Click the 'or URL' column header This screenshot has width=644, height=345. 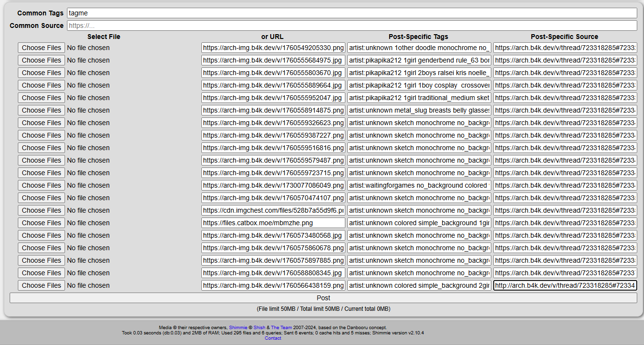[x=273, y=37]
